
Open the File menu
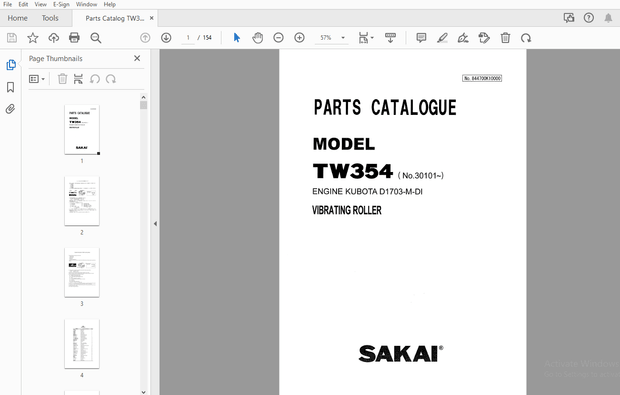coord(8,4)
